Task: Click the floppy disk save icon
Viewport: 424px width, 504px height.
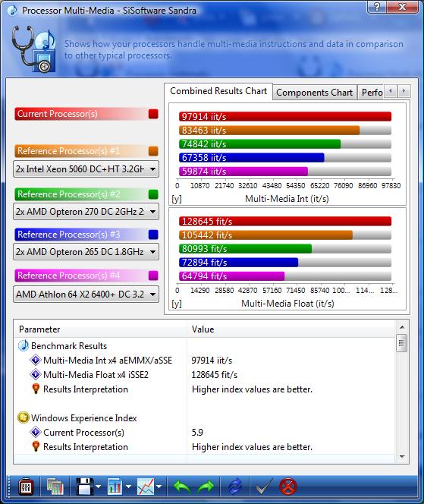Action: 85,487
